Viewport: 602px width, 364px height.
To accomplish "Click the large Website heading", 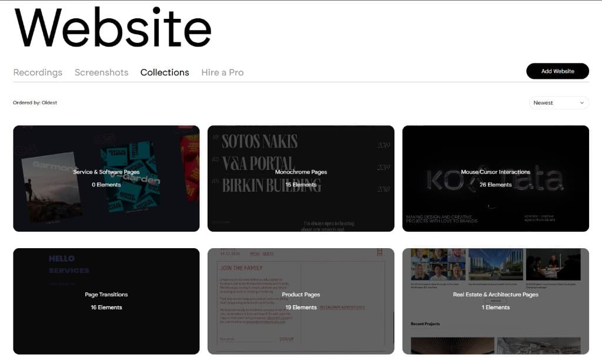I will (113, 28).
